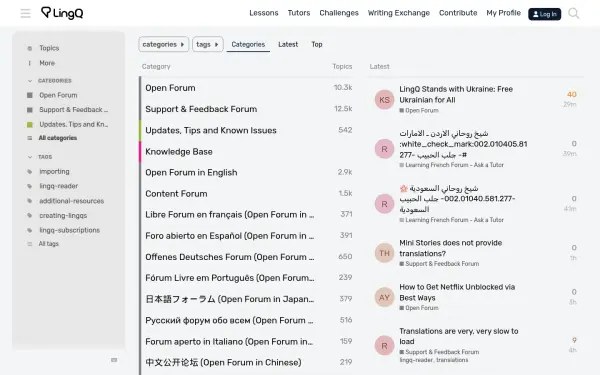
Task: Open LingQ Stands with Ukraine topic
Action: (456, 95)
